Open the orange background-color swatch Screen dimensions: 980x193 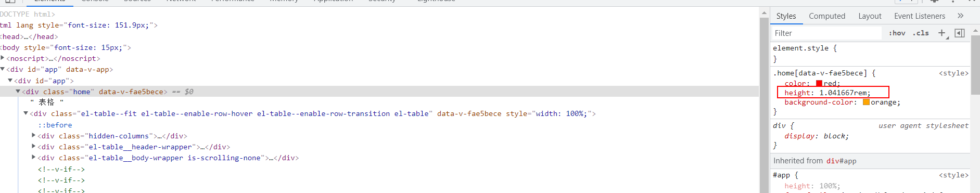(x=866, y=102)
